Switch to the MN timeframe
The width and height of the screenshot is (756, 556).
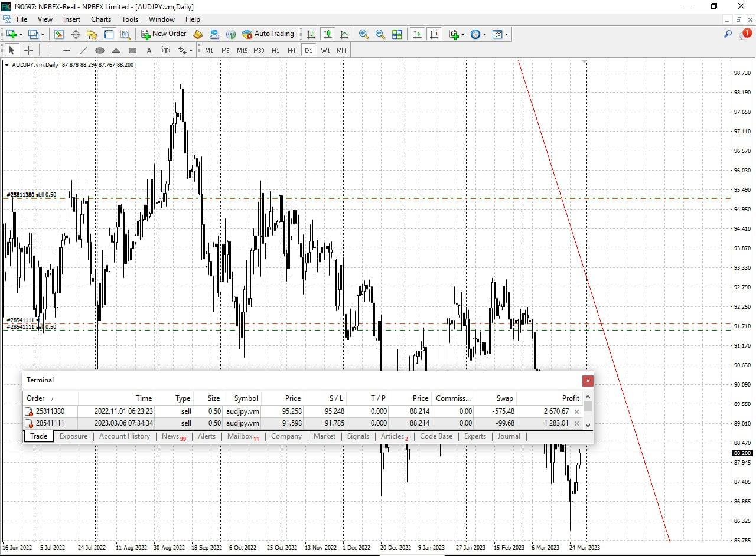pos(341,51)
